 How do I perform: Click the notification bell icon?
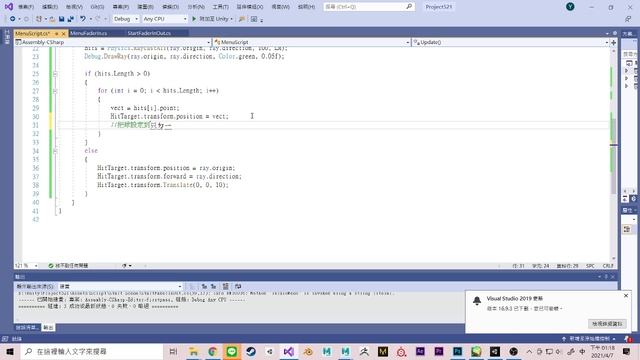click(x=477, y=301)
